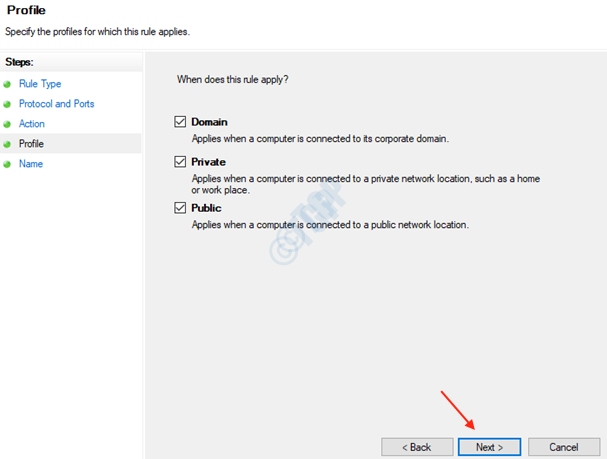The height and width of the screenshot is (459, 607).
Task: Click green bullet beside Rule Type
Action: 7,84
